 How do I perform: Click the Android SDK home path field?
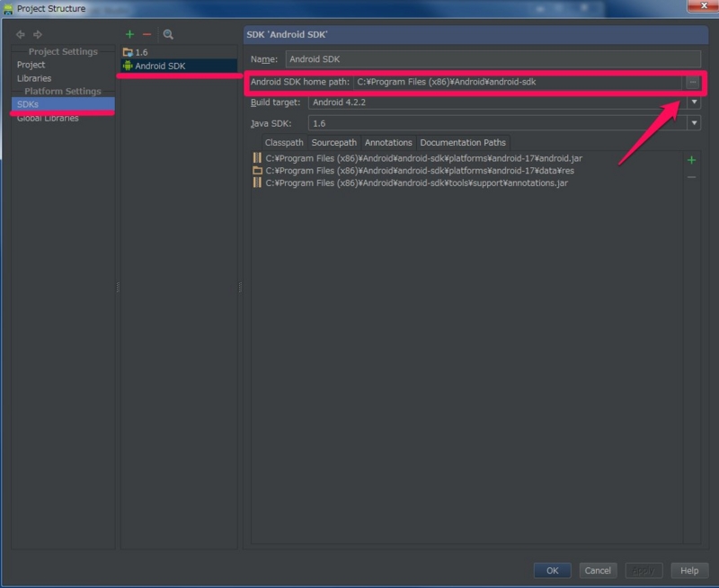coord(519,82)
